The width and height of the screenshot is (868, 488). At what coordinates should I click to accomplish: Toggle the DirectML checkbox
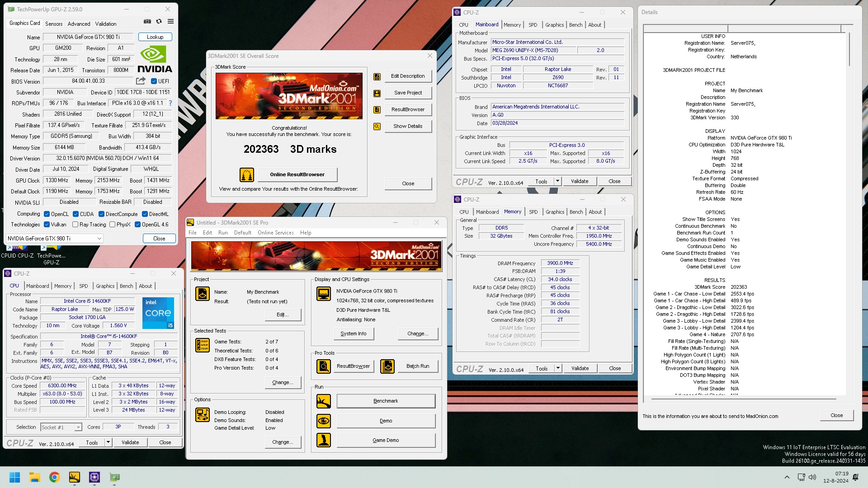pyautogui.click(x=145, y=214)
